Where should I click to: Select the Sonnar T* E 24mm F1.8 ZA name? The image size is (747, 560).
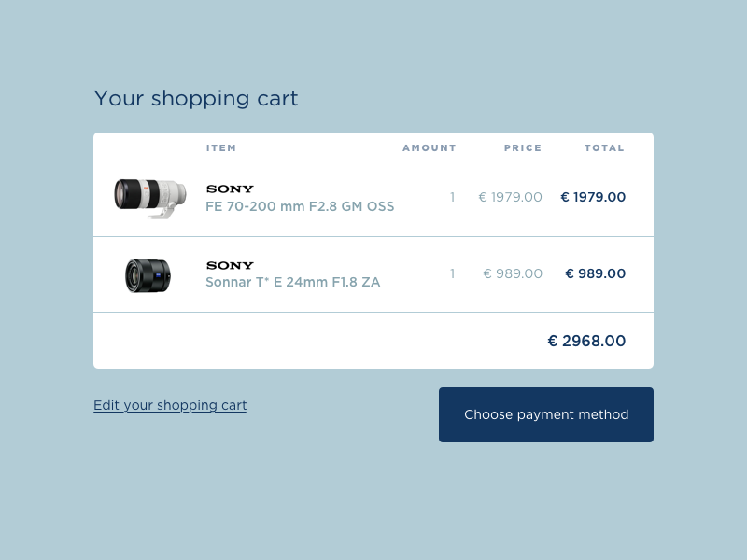point(292,282)
